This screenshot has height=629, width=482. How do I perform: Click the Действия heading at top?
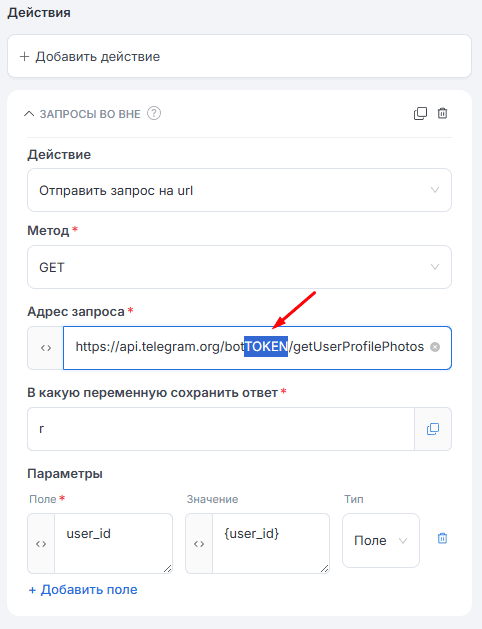pyautogui.click(x=39, y=12)
